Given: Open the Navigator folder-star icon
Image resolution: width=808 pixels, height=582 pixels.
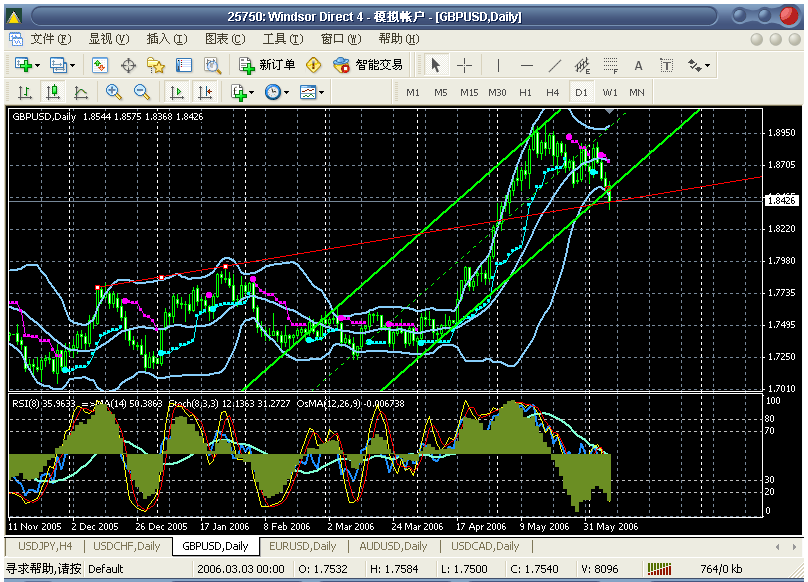Looking at the screenshot, I should (x=155, y=65).
